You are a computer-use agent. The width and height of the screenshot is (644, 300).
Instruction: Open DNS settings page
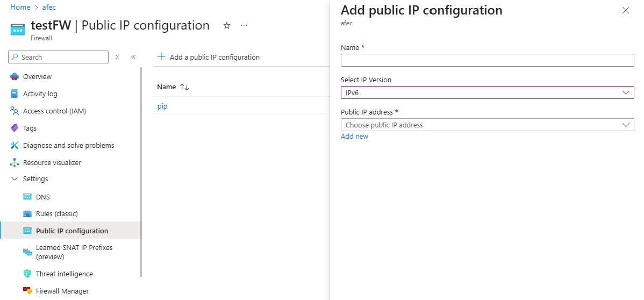click(42, 197)
